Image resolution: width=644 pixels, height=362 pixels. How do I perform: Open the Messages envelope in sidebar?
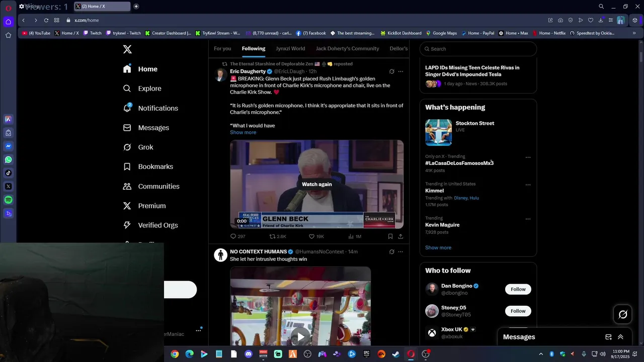coord(127,128)
